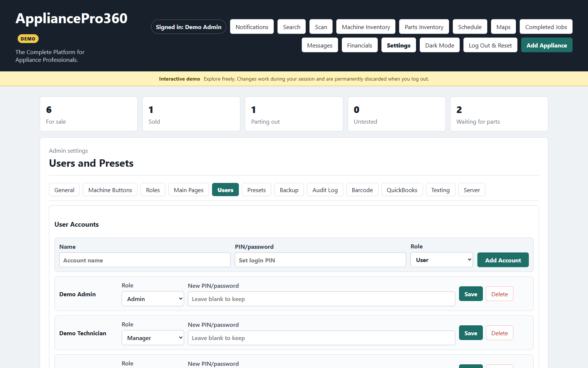This screenshot has height=368, width=588.
Task: Click the AppliancePro360 logo title
Action: click(x=71, y=18)
